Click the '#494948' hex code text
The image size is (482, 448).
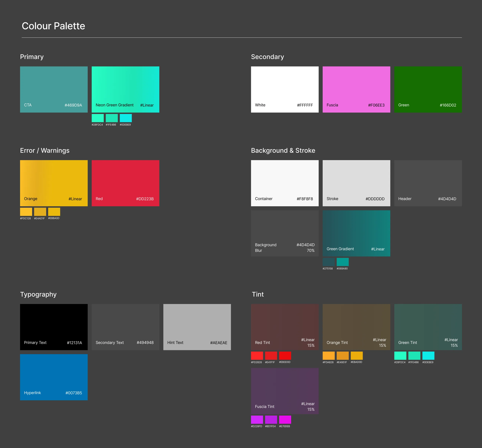145,342
